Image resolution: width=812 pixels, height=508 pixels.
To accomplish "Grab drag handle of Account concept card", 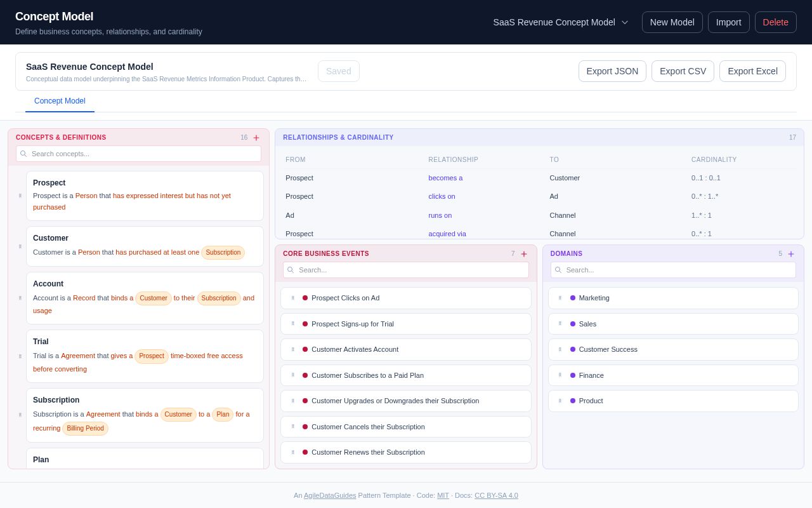I will tap(20, 298).
